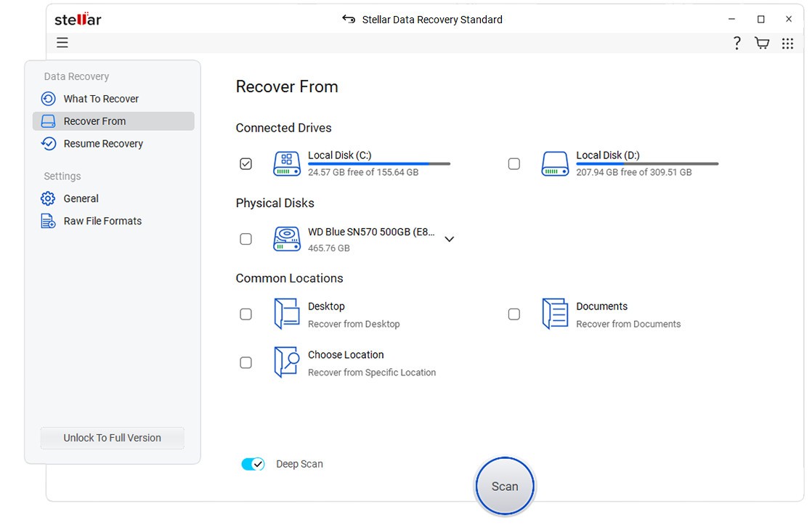Screen dimensions: 812x525
Task: Click the Resume Recovery icon
Action: click(47, 143)
